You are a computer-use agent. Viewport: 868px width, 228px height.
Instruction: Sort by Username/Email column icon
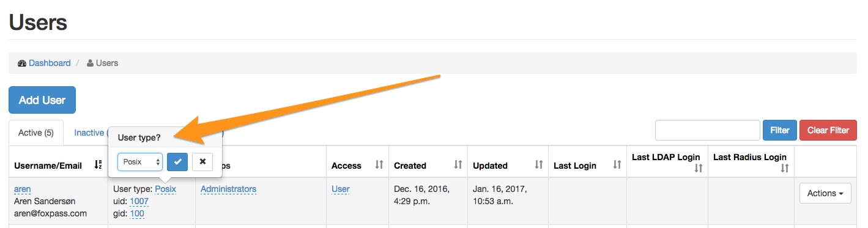coord(98,165)
